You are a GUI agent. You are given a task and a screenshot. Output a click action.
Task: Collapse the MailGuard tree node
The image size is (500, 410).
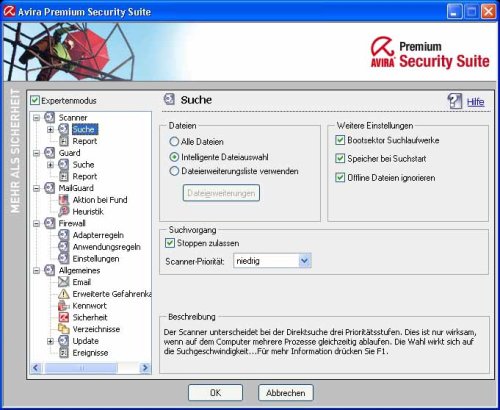coord(36,188)
